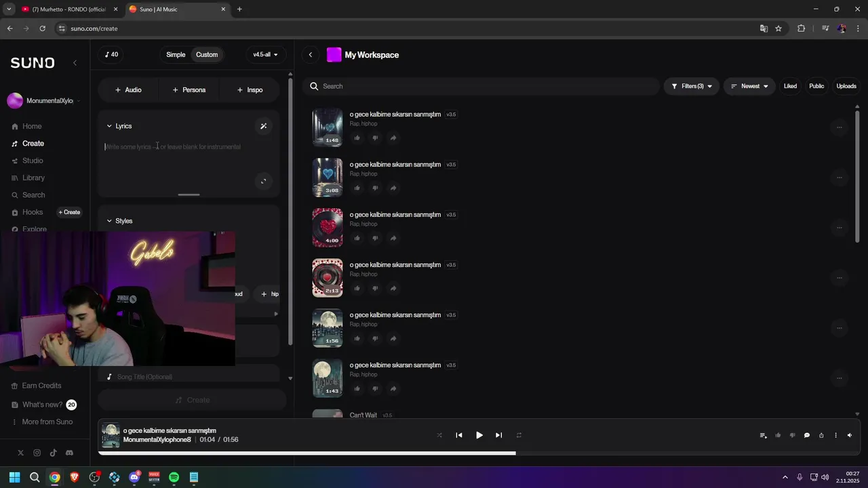The width and height of the screenshot is (868, 488).
Task: Toggle the Uploads filter
Action: 846,86
